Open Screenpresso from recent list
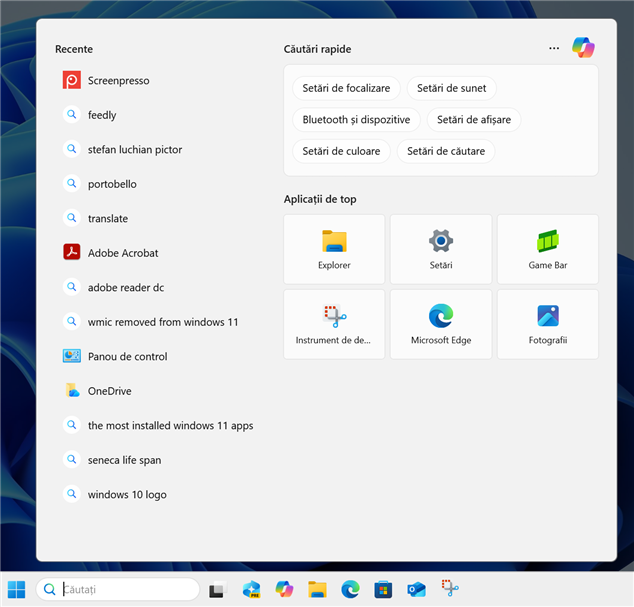634x607 pixels. tap(118, 80)
